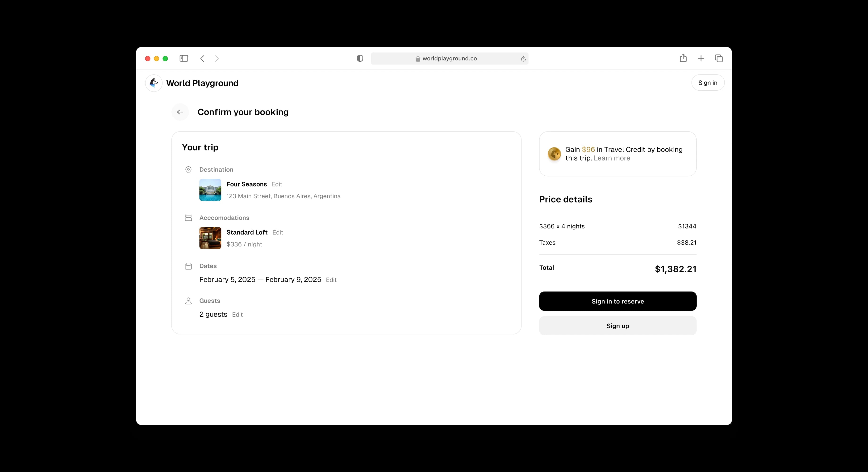Open the World Playground logo icon
The width and height of the screenshot is (868, 472).
pos(154,83)
